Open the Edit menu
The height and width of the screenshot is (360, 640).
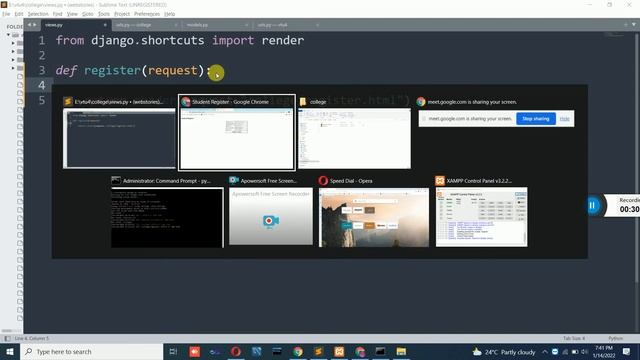[19, 14]
